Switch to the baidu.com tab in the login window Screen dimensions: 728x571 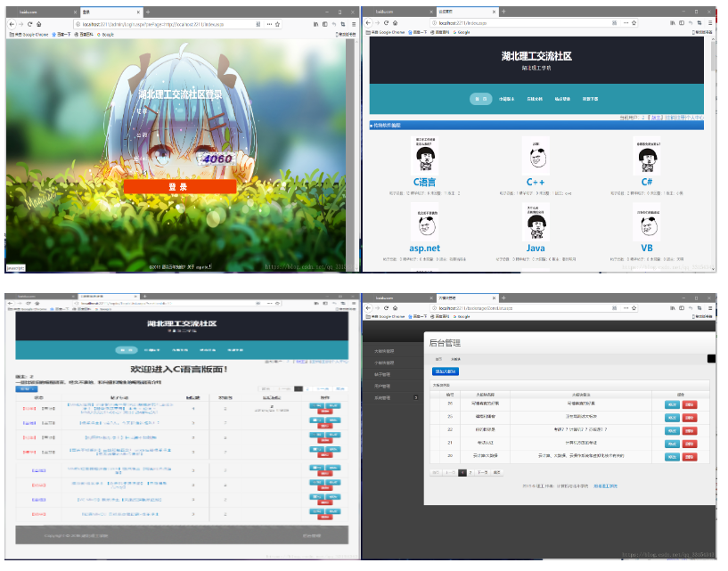point(27,12)
